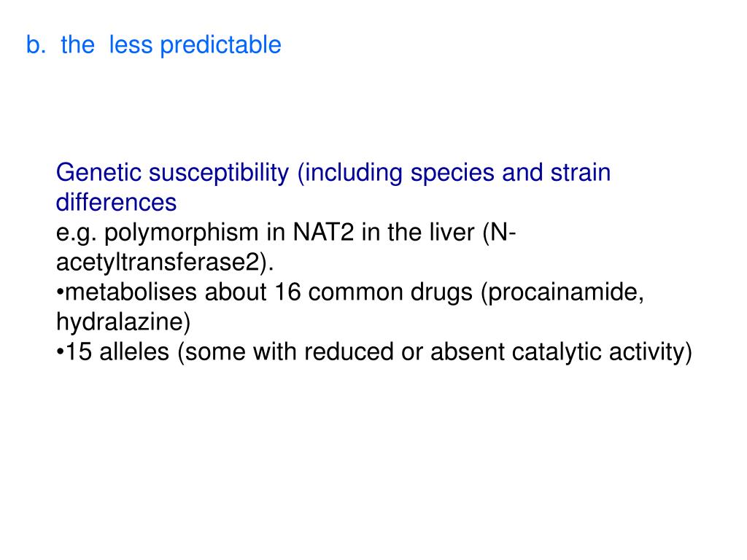Image resolution: width=747 pixels, height=560 pixels.
Task: Click the bullet before '15 alleles'
Action: (60, 353)
